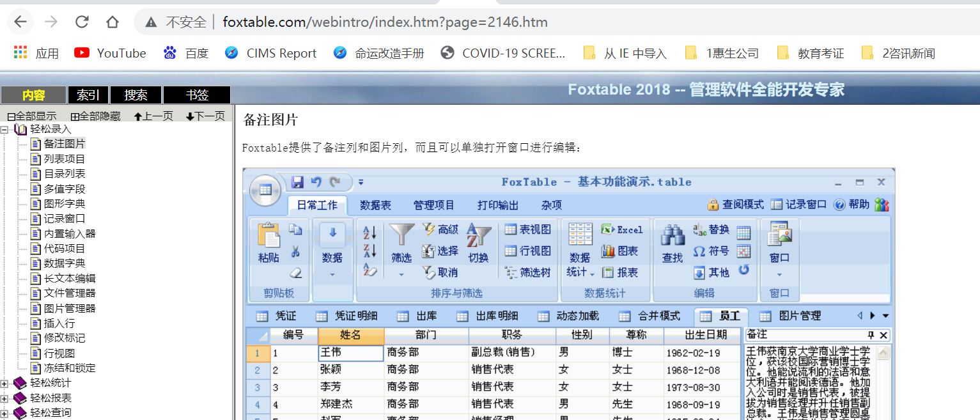Click the 筛选树 icon in ribbon
This screenshot has width=980, height=420.
pyautogui.click(x=510, y=272)
